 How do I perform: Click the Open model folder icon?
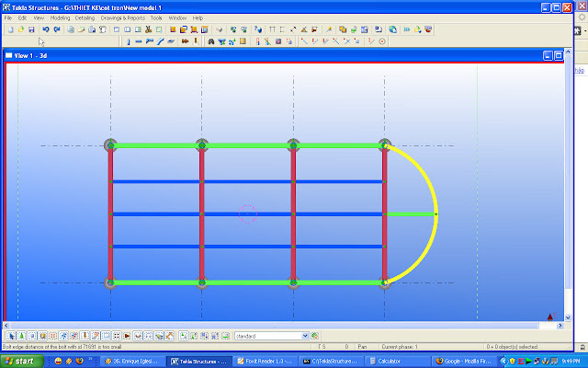[19, 29]
